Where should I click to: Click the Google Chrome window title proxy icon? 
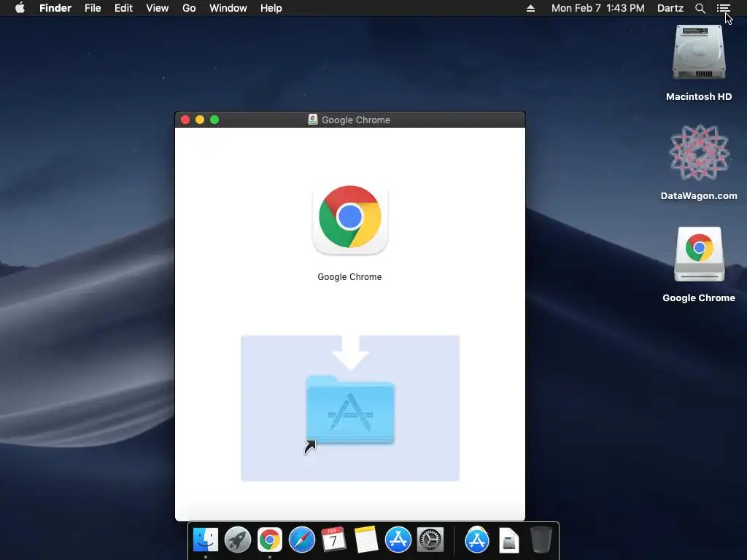(x=312, y=120)
